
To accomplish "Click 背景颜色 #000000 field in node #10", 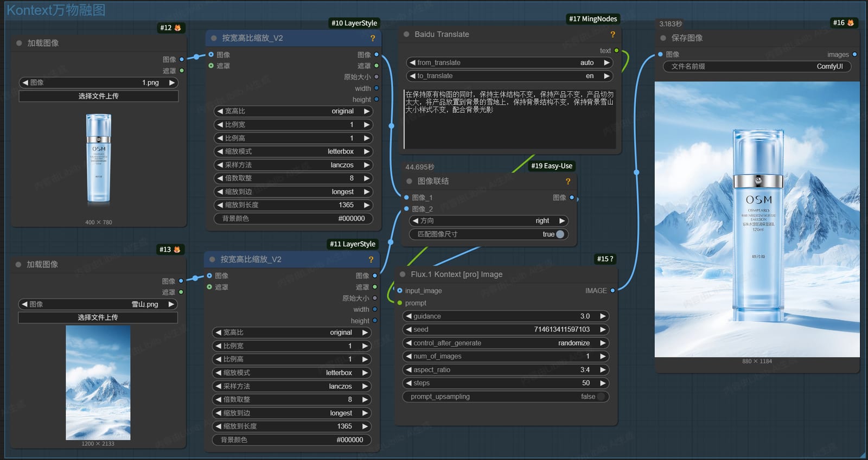I will [x=293, y=218].
